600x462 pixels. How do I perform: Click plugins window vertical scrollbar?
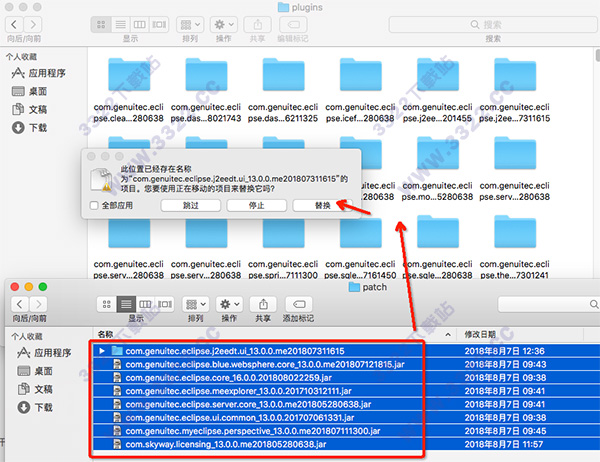point(598,55)
